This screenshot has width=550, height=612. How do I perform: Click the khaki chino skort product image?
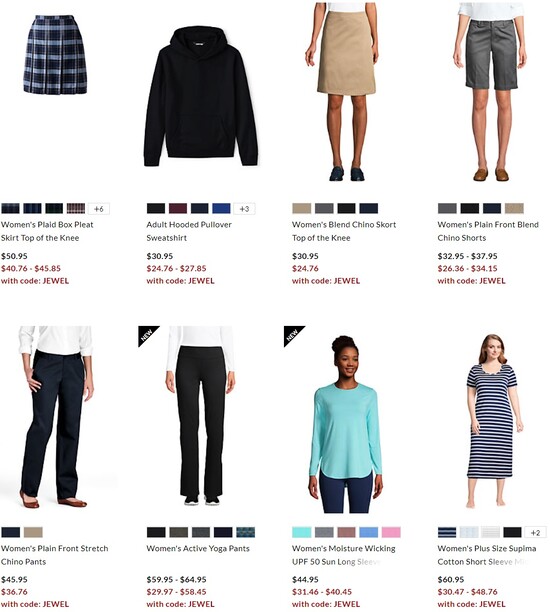click(x=342, y=91)
